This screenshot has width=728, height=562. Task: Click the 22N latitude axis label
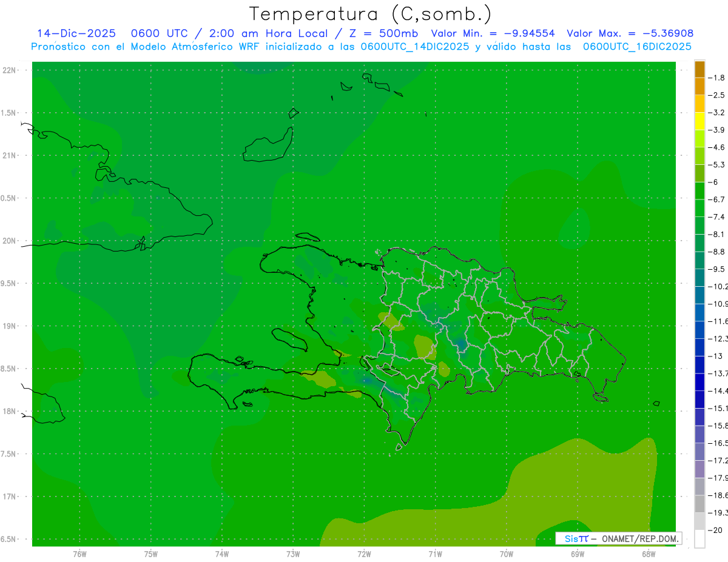click(x=10, y=70)
